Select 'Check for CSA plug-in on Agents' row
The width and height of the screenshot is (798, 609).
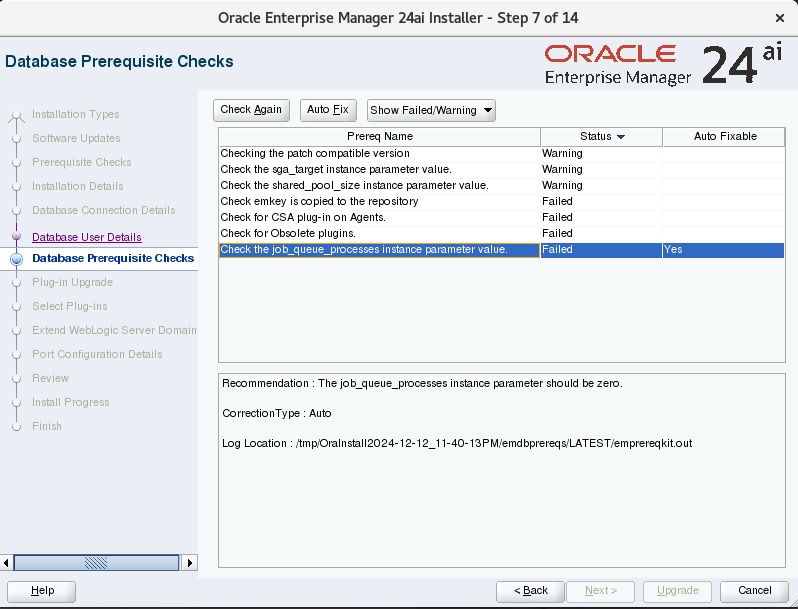(501, 218)
